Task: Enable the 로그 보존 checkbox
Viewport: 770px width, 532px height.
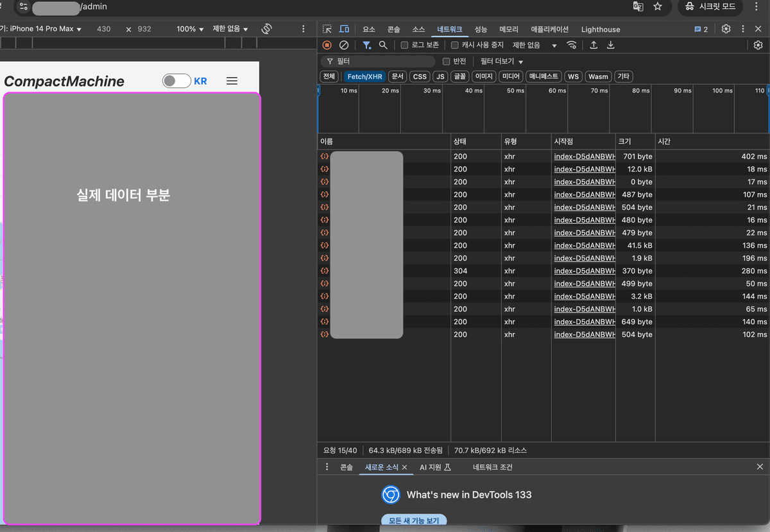Action: click(x=404, y=45)
